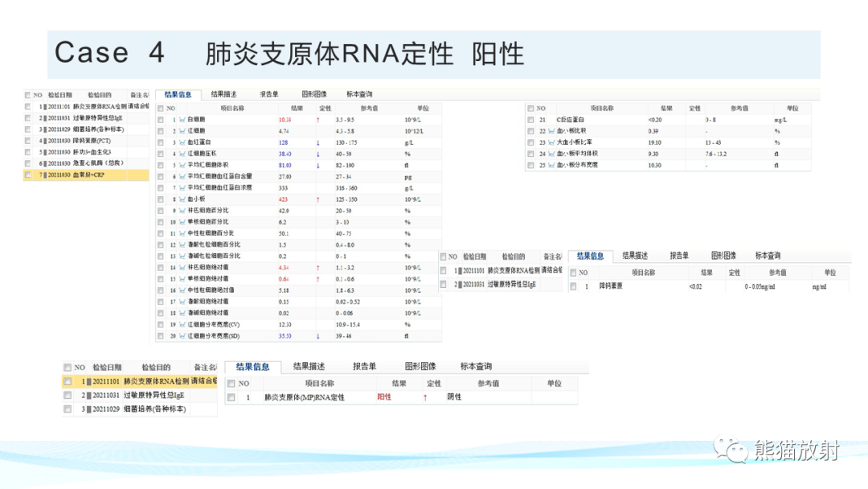Show the trend graph for 嗜酸细胞绝对值
868x489 pixels.
click(182, 302)
